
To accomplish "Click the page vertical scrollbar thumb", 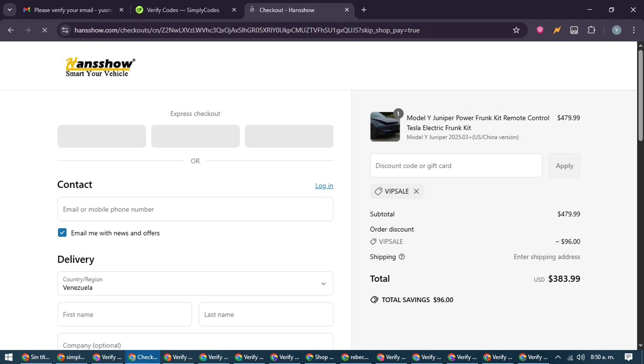I will (x=640, y=95).
